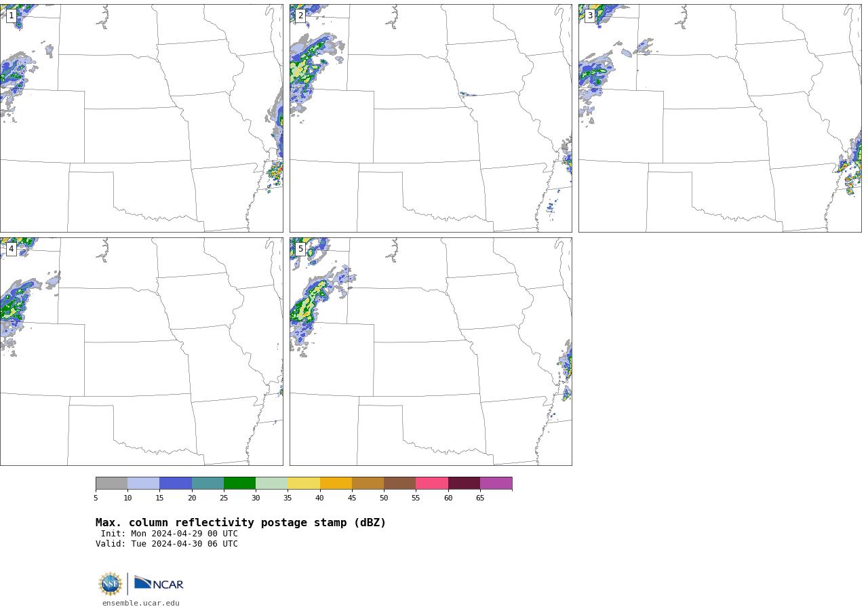Click the maroon 60-65 dBZ swatch
Image resolution: width=868 pixels, height=611 pixels.
464,484
